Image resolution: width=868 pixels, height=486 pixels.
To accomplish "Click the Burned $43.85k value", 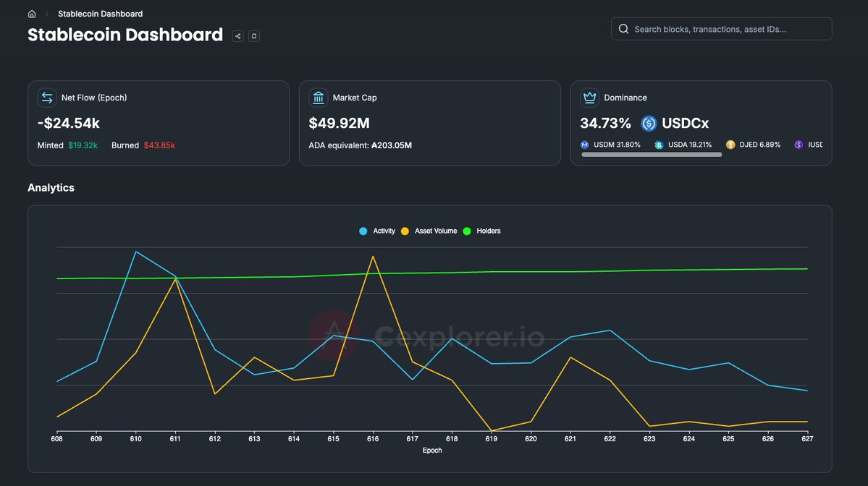I will (x=159, y=145).
